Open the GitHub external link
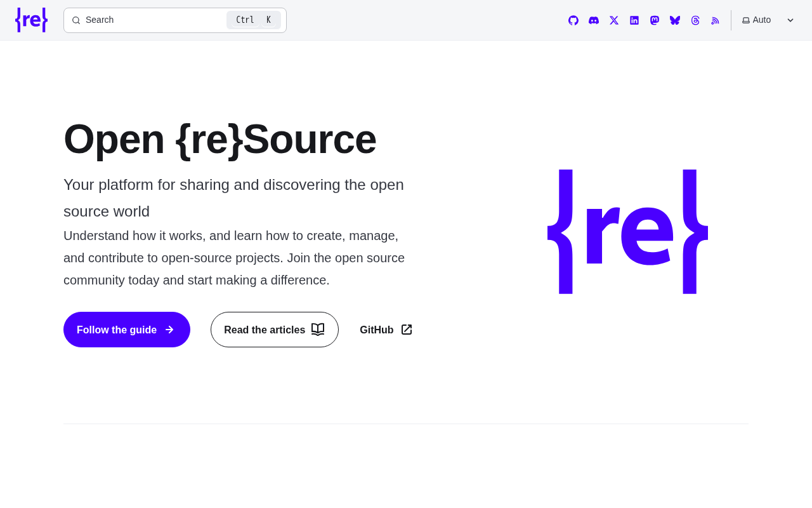This screenshot has width=812, height=508. click(386, 330)
